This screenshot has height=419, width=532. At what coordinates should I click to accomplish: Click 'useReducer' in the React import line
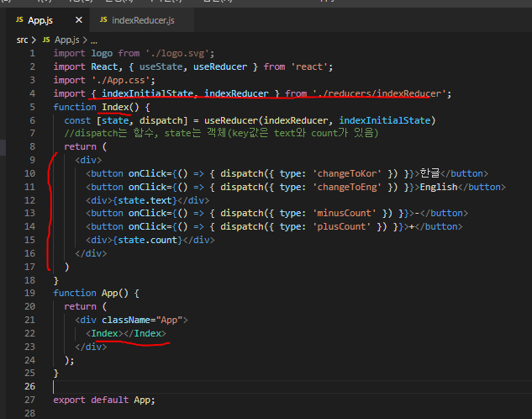[x=220, y=67]
